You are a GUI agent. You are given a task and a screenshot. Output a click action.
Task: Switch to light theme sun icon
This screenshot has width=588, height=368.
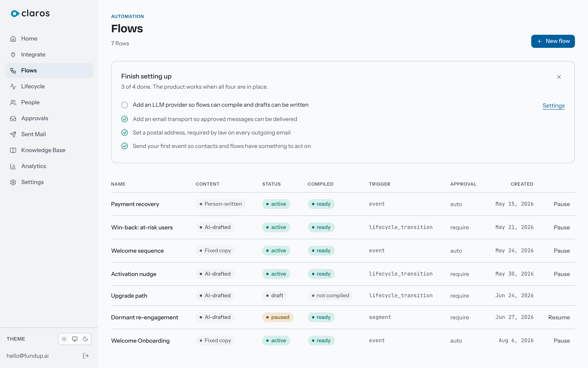tap(64, 339)
